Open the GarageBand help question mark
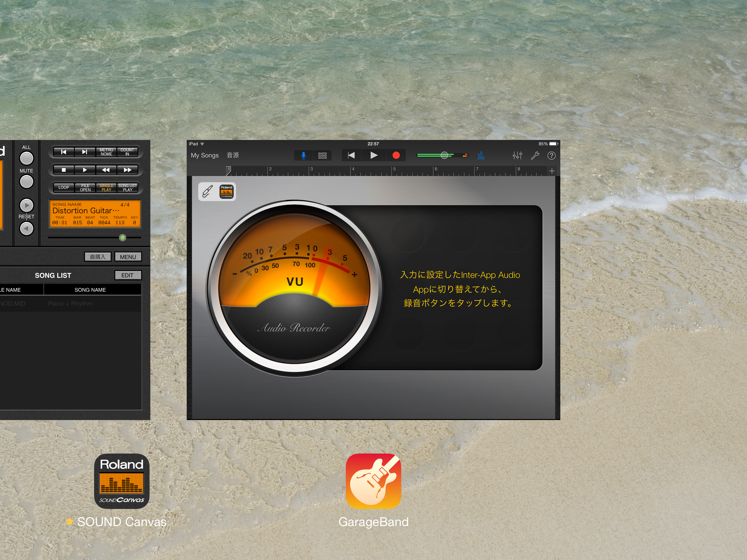The width and height of the screenshot is (747, 560). (551, 156)
